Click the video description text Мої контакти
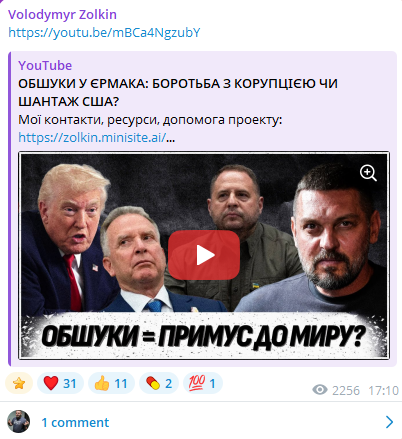Screen dimensions: 402x439 150,119
